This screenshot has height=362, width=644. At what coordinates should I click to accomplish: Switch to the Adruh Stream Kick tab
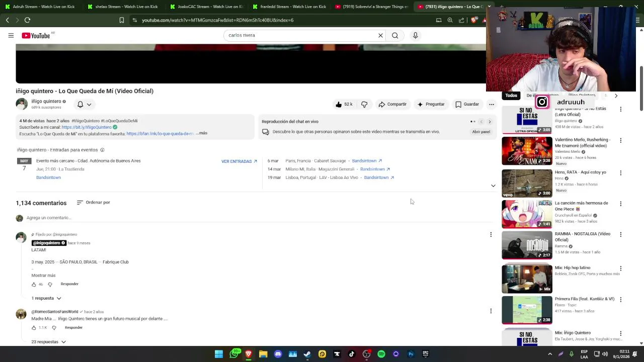pos(39,7)
